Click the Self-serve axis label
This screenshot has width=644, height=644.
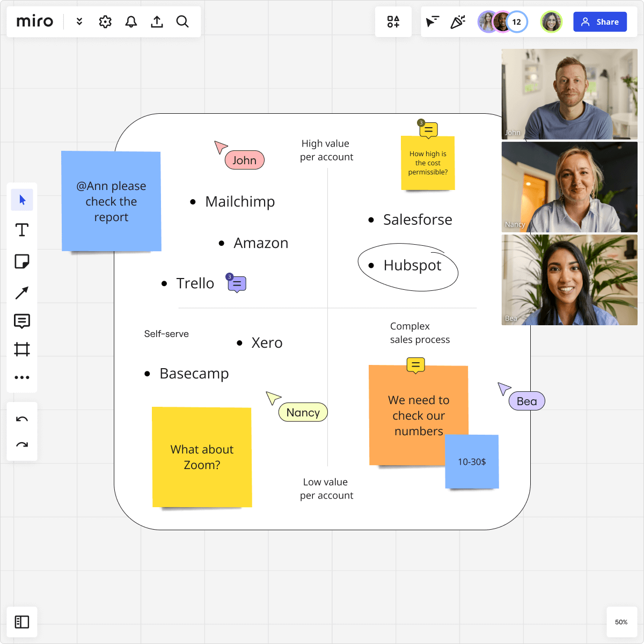(x=166, y=334)
